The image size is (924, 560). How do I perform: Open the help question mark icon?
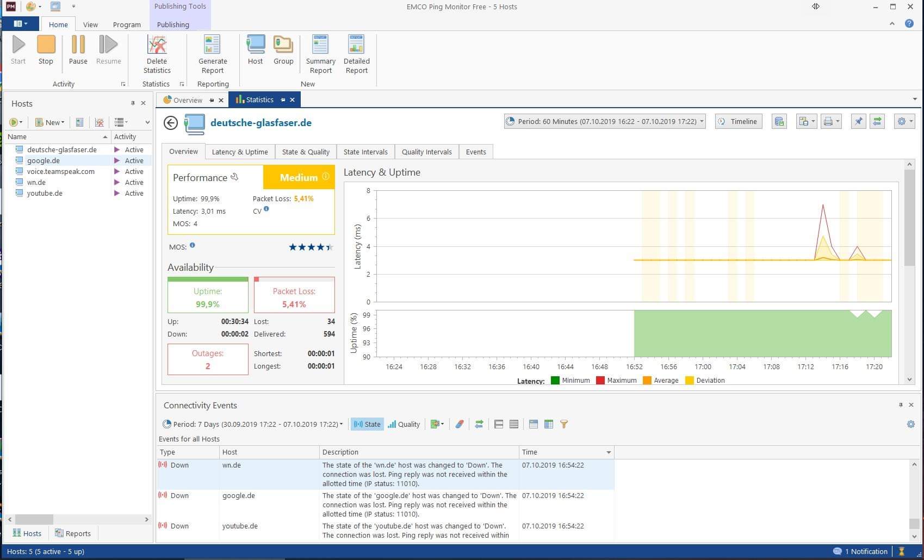pyautogui.click(x=909, y=23)
